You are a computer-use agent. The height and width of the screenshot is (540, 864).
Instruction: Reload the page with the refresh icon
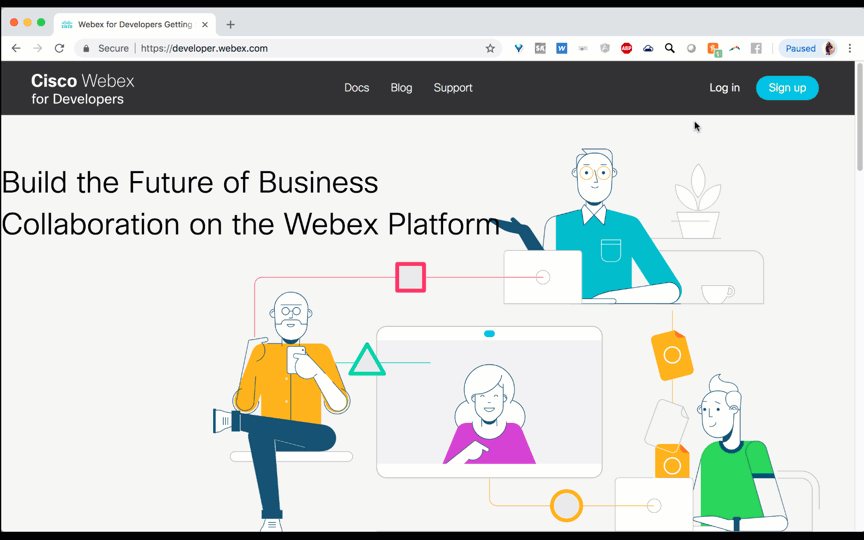(x=60, y=48)
